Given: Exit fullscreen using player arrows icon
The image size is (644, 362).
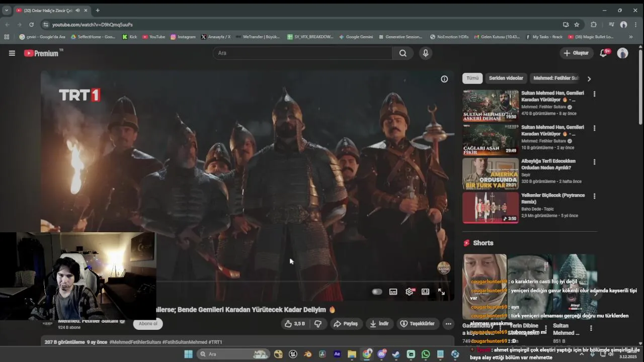Looking at the screenshot, I should pyautogui.click(x=441, y=292).
